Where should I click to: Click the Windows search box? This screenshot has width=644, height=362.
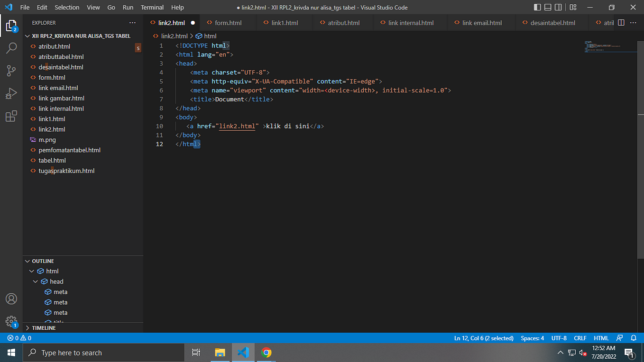coord(103,353)
